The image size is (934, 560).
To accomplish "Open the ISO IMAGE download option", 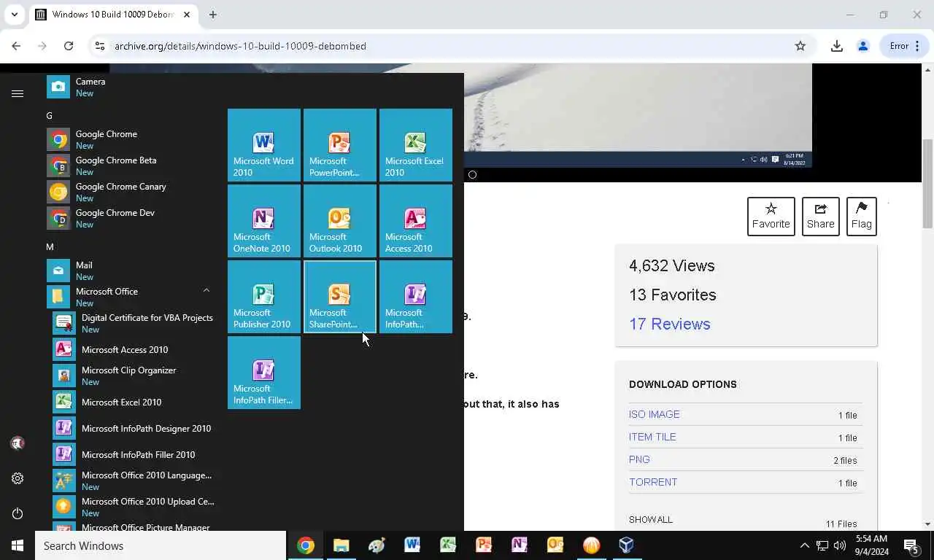I will [x=655, y=414].
